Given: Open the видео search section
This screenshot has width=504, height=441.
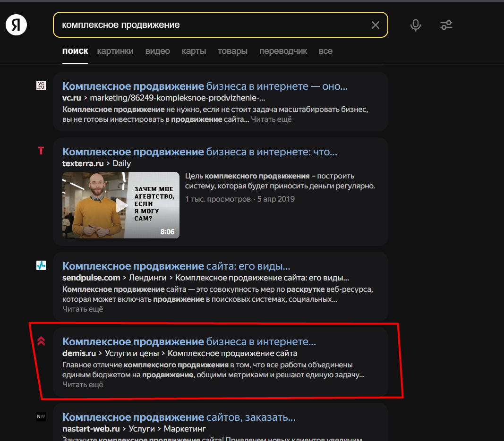Looking at the screenshot, I should 157,51.
